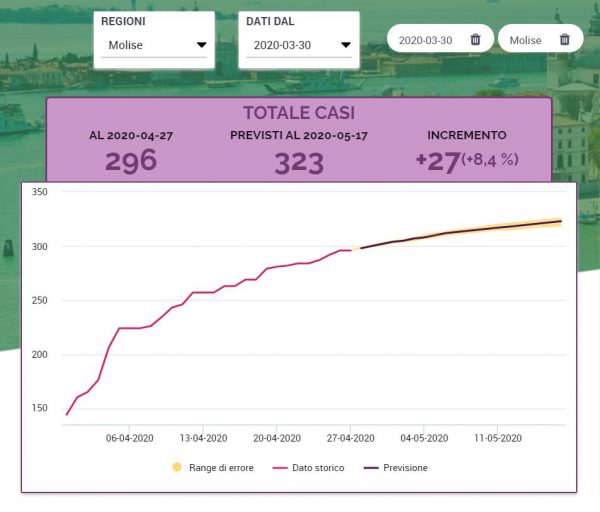The image size is (600, 512).
Task: Click the current total value 296
Action: pyautogui.click(x=130, y=161)
